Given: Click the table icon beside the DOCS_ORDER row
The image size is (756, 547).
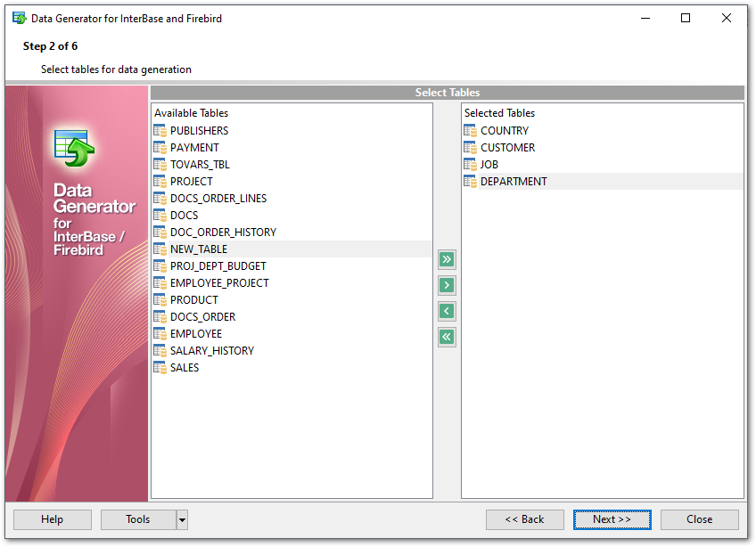Looking at the screenshot, I should click(160, 316).
